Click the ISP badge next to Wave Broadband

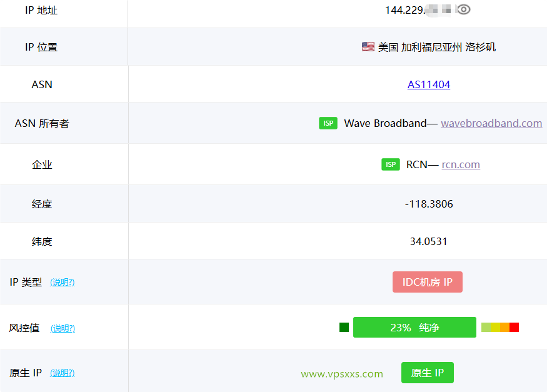pyautogui.click(x=328, y=123)
